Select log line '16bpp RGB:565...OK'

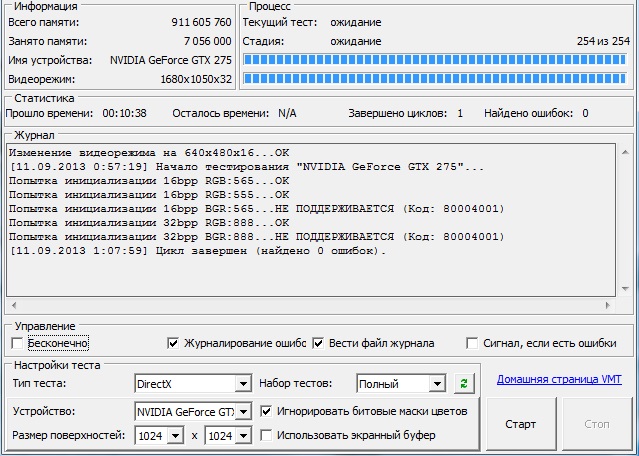(149, 181)
